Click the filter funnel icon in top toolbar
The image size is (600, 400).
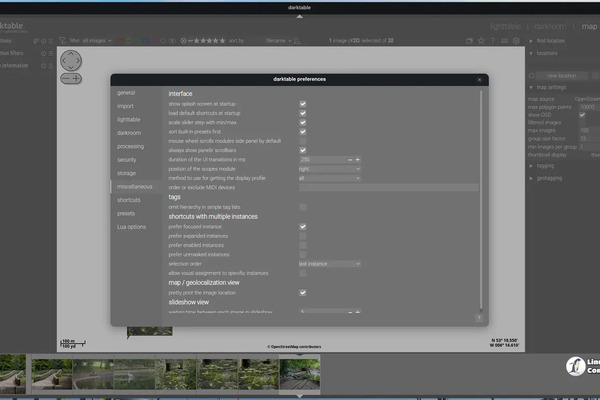(62, 41)
